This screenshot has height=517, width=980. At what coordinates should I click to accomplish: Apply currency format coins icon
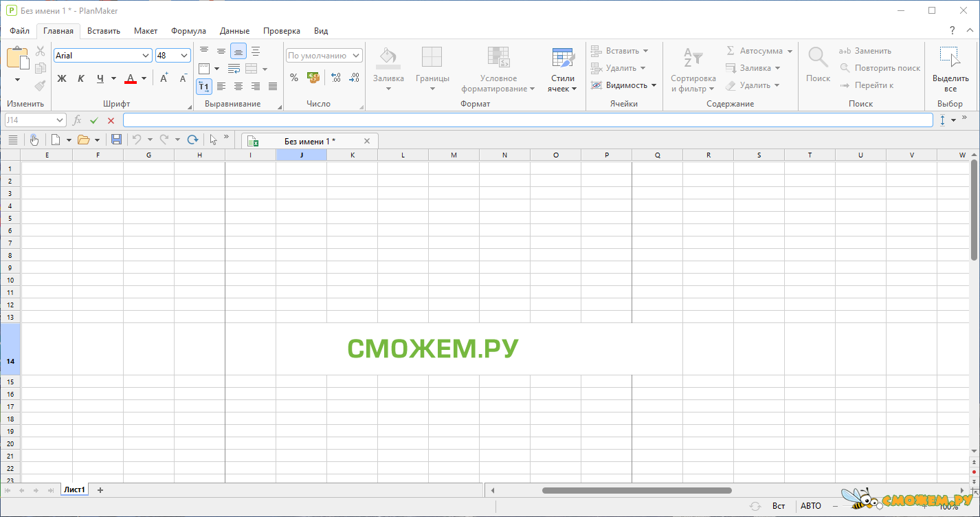pyautogui.click(x=313, y=78)
